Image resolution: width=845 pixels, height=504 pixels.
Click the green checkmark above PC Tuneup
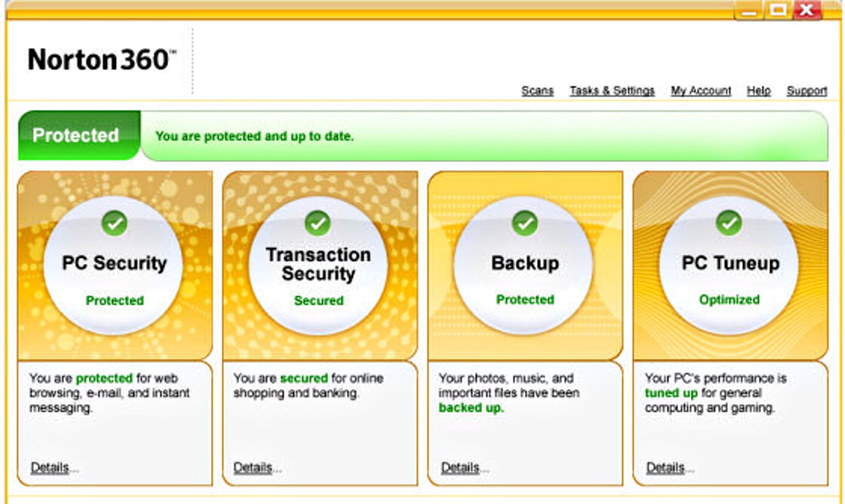[729, 223]
